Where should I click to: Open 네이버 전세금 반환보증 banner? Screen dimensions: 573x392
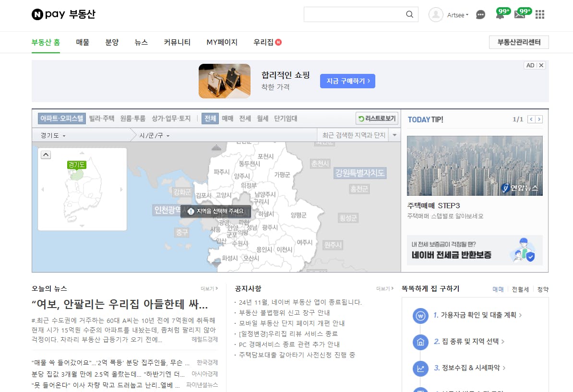click(x=474, y=250)
